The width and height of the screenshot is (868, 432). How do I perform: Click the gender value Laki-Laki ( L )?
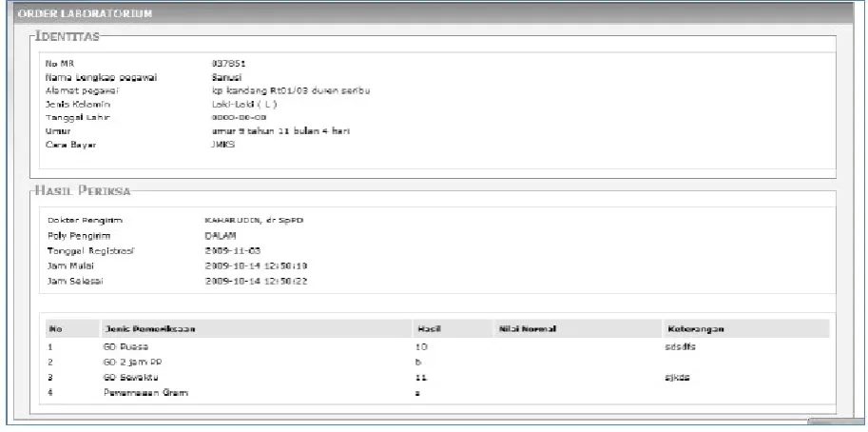pyautogui.click(x=244, y=104)
